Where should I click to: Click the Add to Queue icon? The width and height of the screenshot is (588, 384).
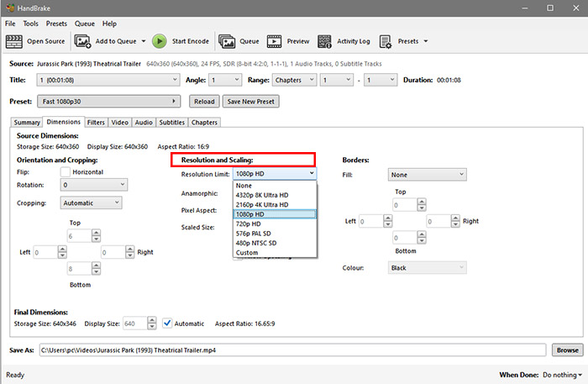pos(82,41)
